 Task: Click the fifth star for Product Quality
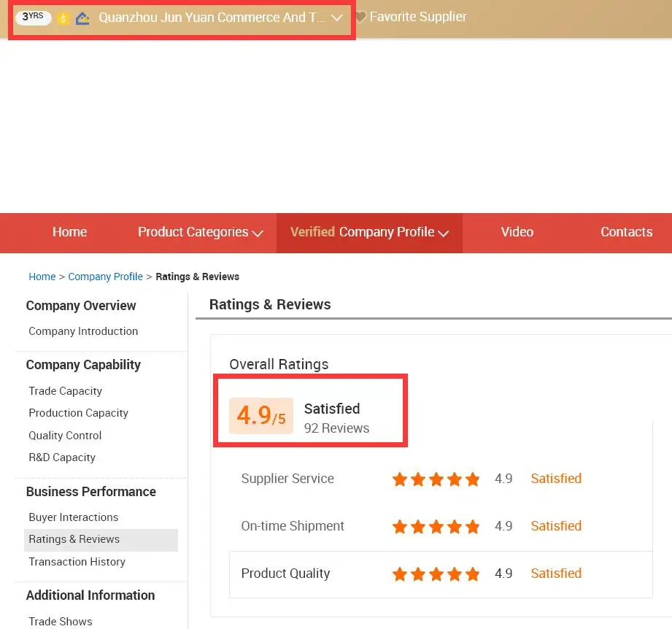coord(473,574)
